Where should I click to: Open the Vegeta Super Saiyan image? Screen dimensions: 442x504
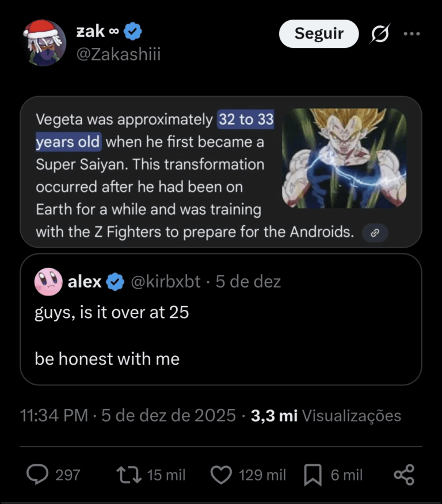point(344,158)
